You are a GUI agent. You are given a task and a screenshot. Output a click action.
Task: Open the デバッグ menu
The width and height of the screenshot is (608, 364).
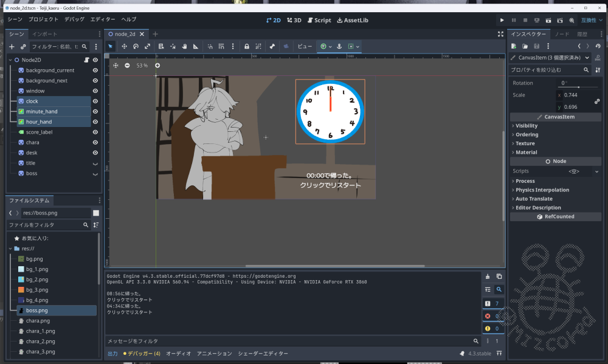(x=74, y=19)
